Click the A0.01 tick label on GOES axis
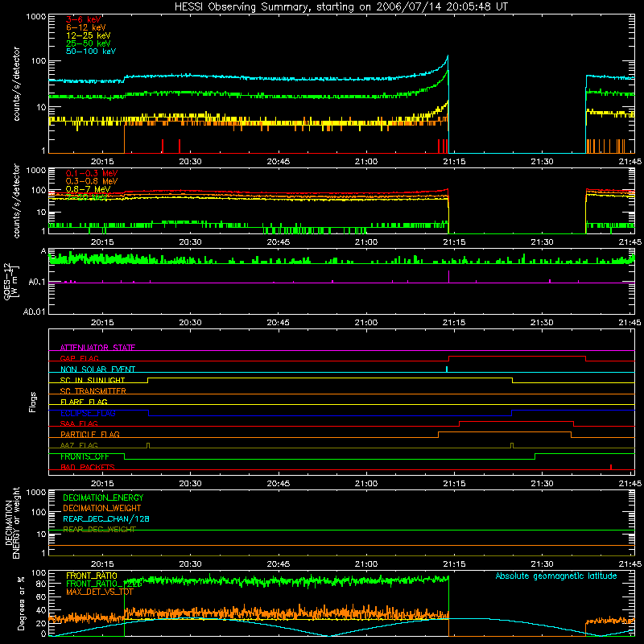Screen dimensions: 644x644 [x=35, y=312]
